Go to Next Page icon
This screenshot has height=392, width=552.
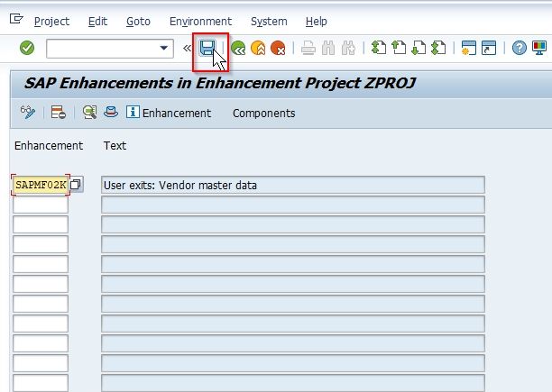click(x=419, y=48)
